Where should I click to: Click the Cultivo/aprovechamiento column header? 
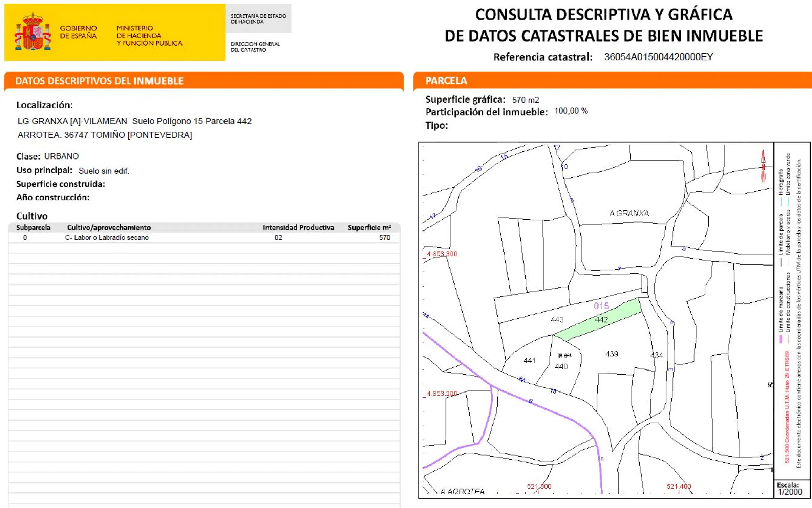point(109,228)
